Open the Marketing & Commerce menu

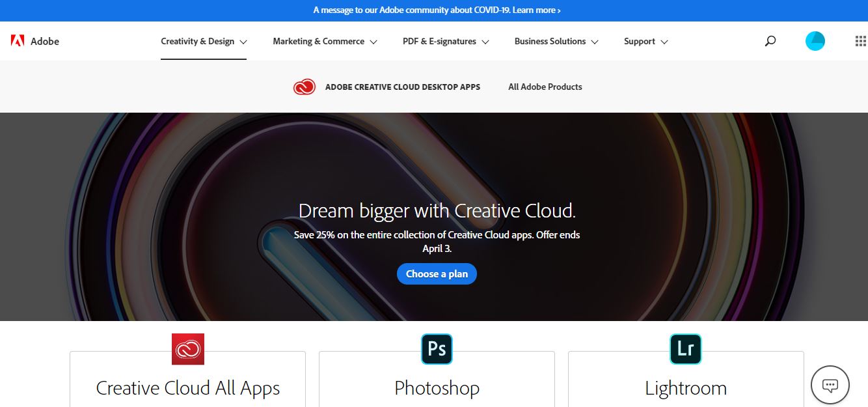pos(325,41)
